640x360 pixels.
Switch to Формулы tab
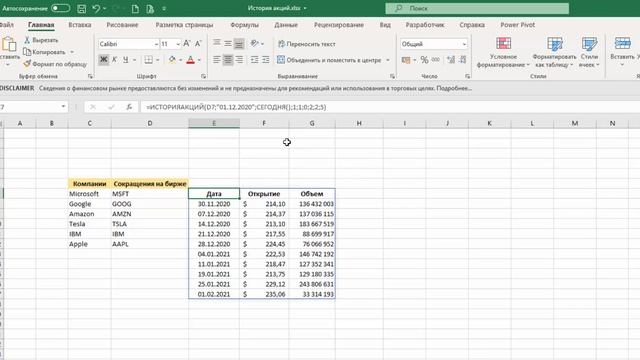(244, 25)
